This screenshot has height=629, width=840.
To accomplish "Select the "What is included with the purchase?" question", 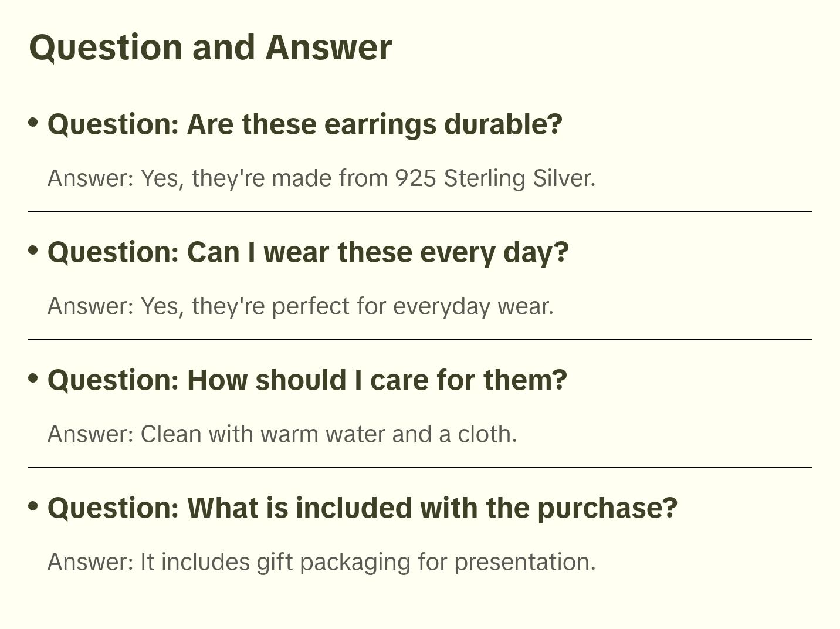I will click(x=362, y=508).
